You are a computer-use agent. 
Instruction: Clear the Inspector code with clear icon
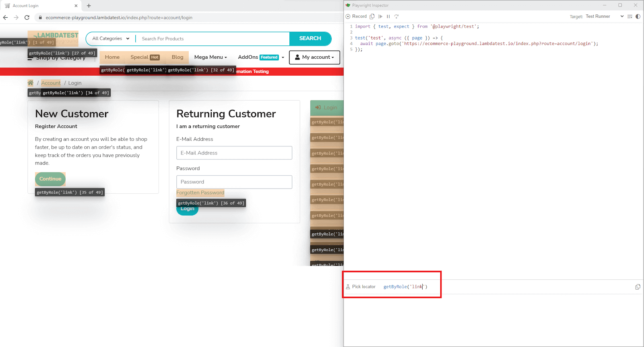click(630, 16)
